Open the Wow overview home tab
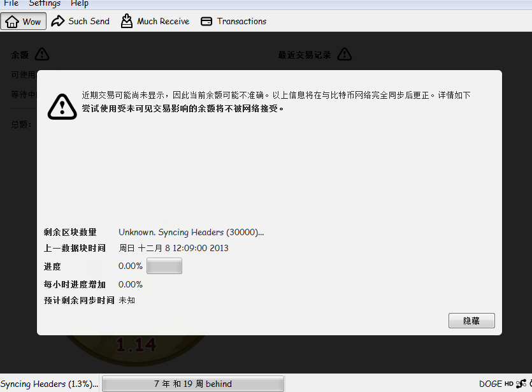 click(x=23, y=21)
